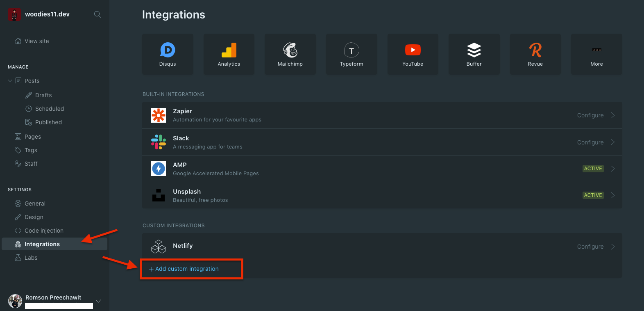This screenshot has width=644, height=311.
Task: Click Configure on the Netlify row
Action: [x=590, y=247]
